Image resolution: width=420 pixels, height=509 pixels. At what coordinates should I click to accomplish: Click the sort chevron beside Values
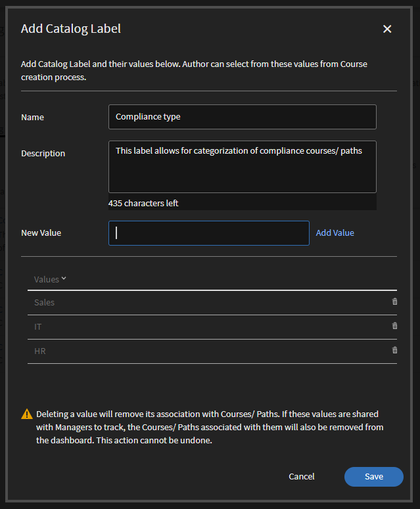coord(64,279)
